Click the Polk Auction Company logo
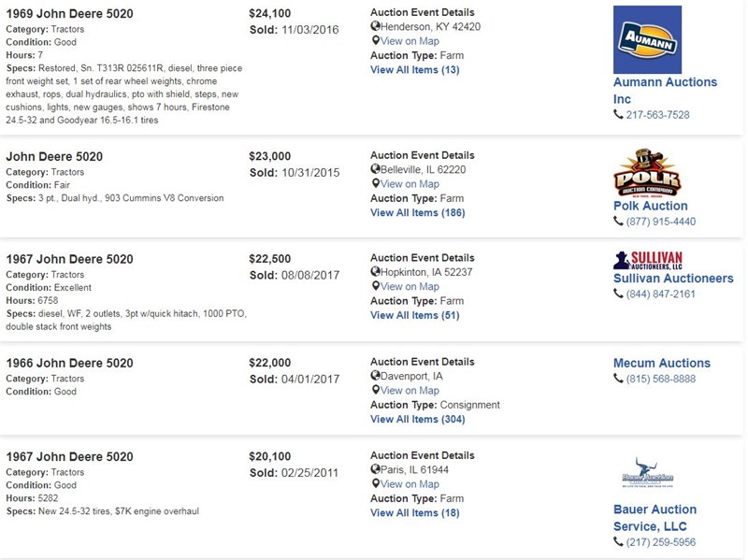The width and height of the screenshot is (748, 560). point(647,173)
